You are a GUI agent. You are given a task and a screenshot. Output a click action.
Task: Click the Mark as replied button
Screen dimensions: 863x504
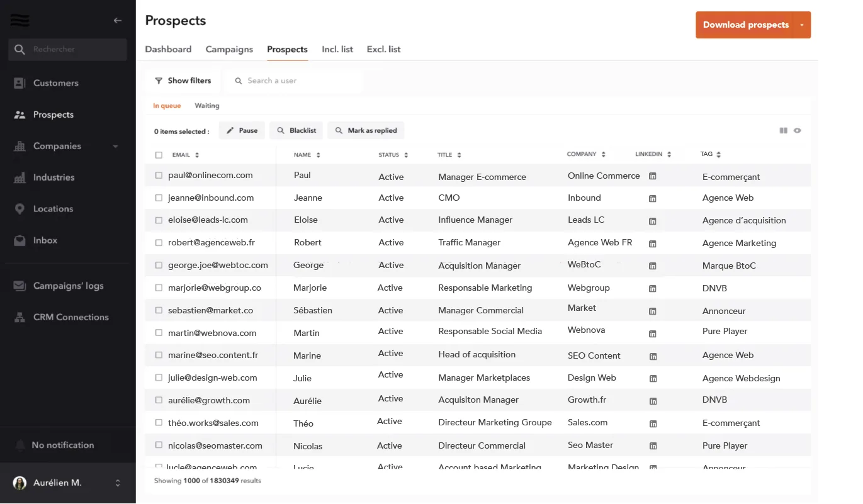click(x=366, y=130)
